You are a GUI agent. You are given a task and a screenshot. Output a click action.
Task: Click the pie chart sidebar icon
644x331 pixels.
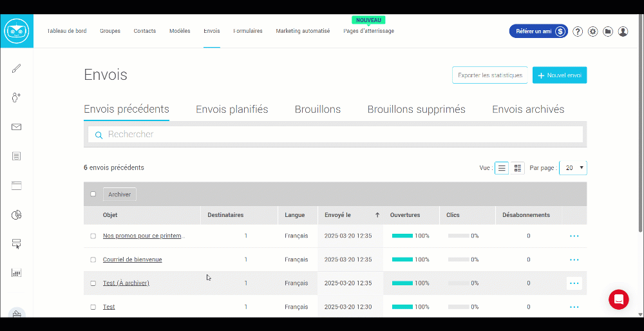point(17,214)
